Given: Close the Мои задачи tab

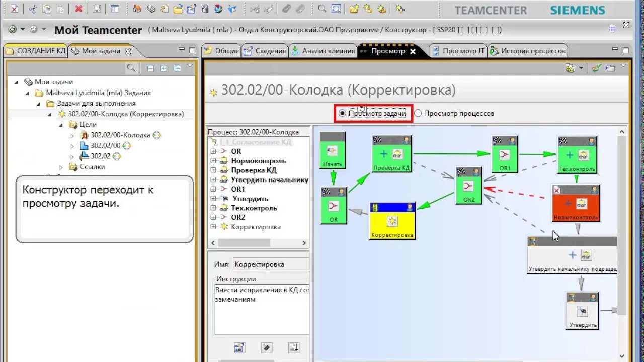Looking at the screenshot, I should pyautogui.click(x=128, y=51).
